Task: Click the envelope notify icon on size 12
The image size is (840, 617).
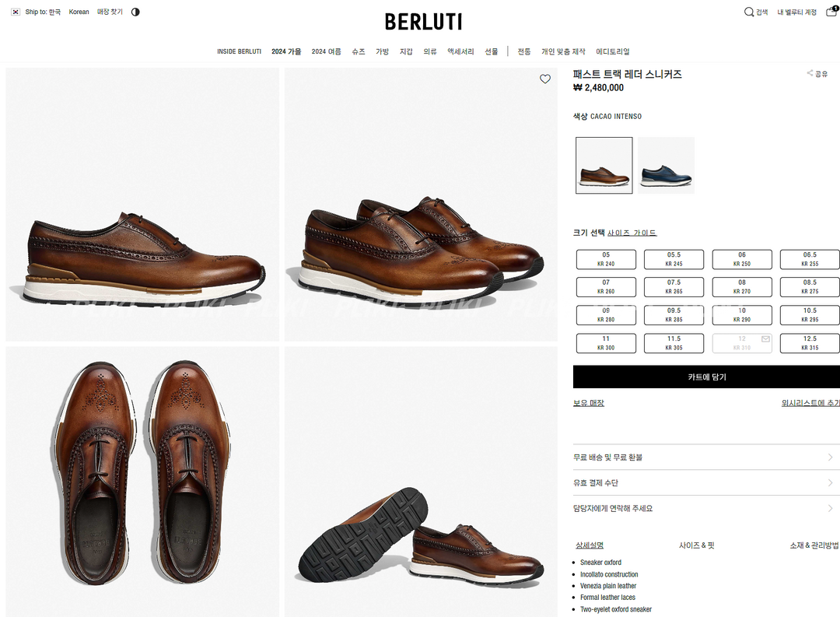Action: 765,339
